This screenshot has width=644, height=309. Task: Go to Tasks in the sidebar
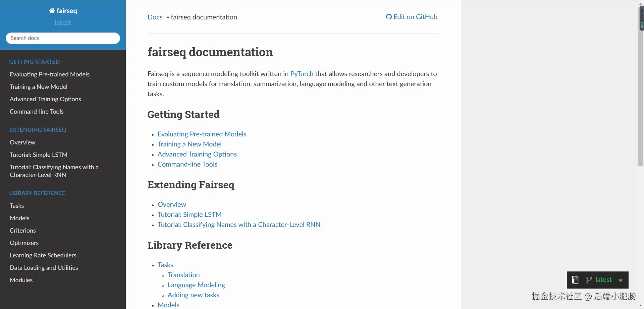[17, 206]
